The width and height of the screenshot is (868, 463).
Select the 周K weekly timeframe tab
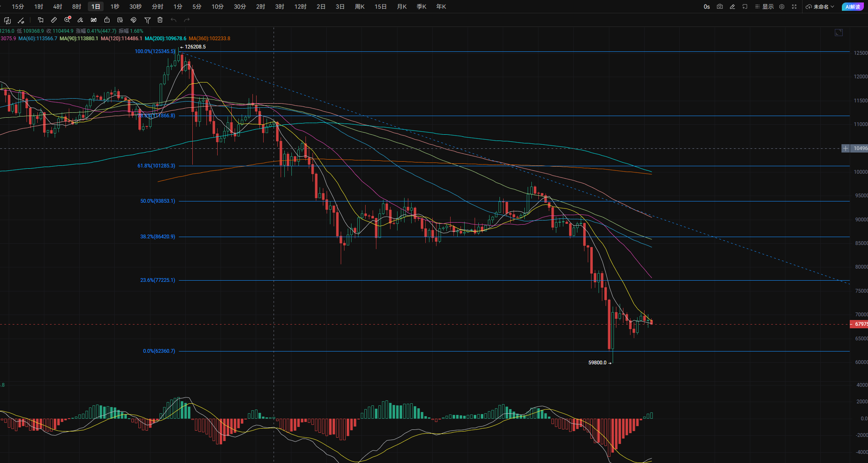[360, 7]
